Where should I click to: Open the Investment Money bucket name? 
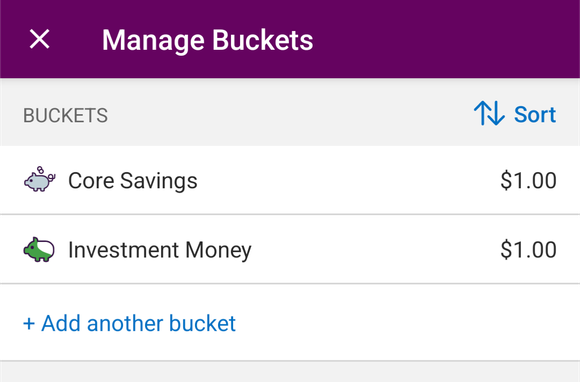pyautogui.click(x=160, y=250)
